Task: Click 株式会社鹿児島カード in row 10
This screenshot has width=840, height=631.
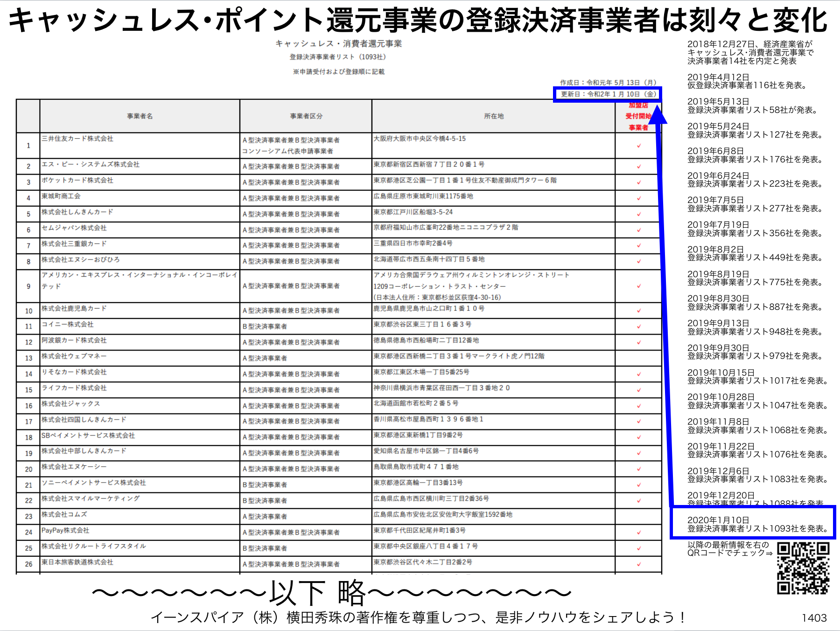Action: tap(74, 308)
